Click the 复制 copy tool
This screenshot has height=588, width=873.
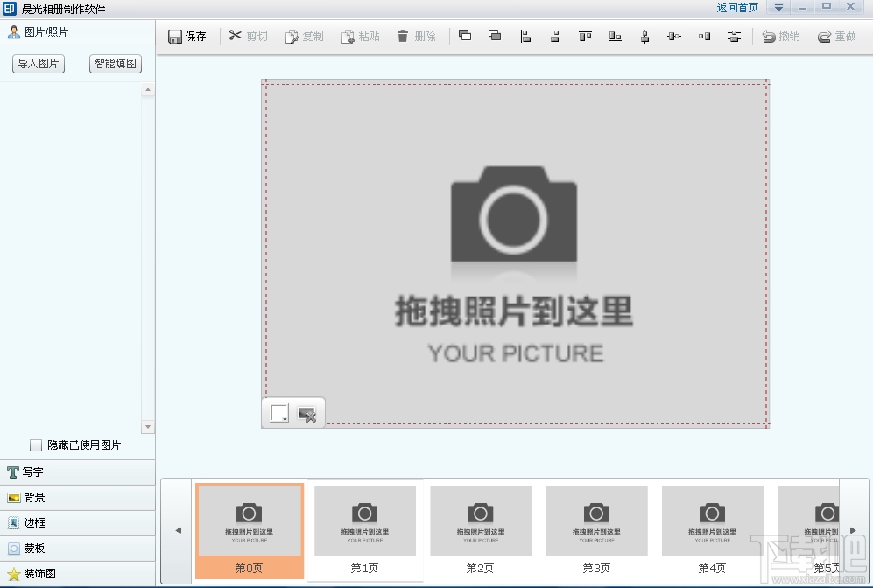305,36
